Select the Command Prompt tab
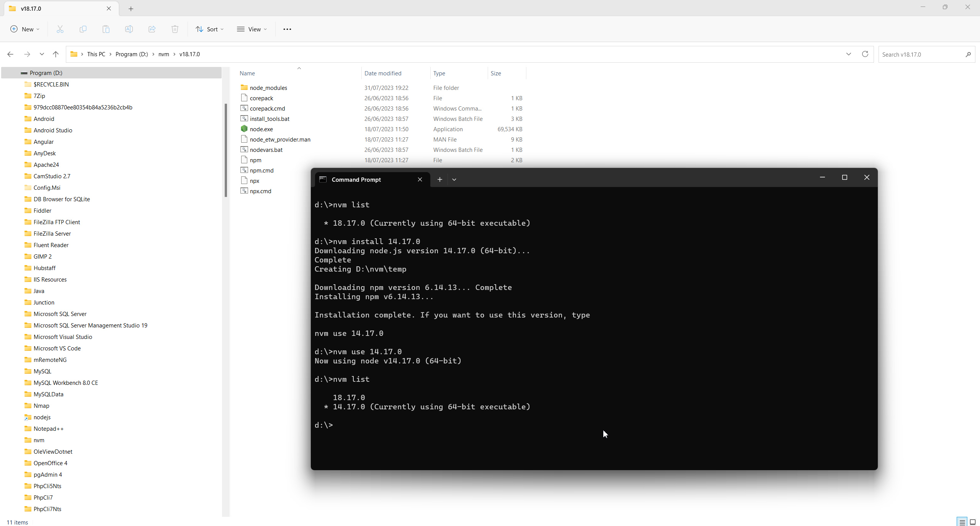 356,179
